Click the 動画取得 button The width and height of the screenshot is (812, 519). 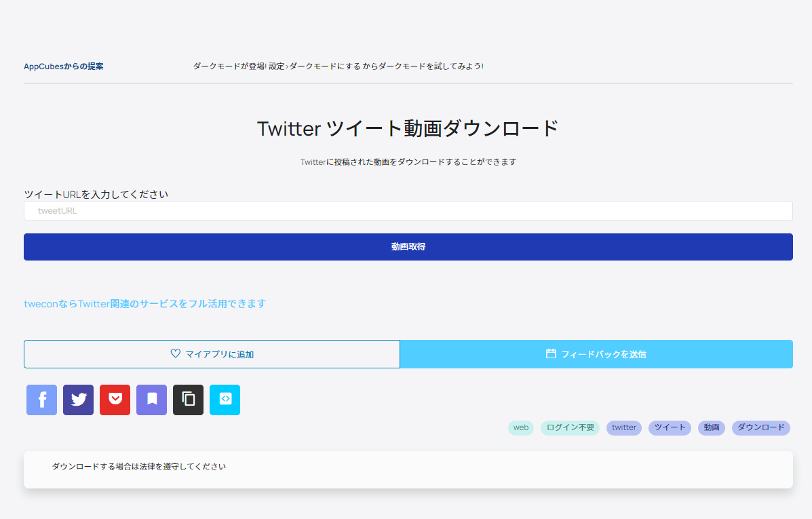[408, 247]
